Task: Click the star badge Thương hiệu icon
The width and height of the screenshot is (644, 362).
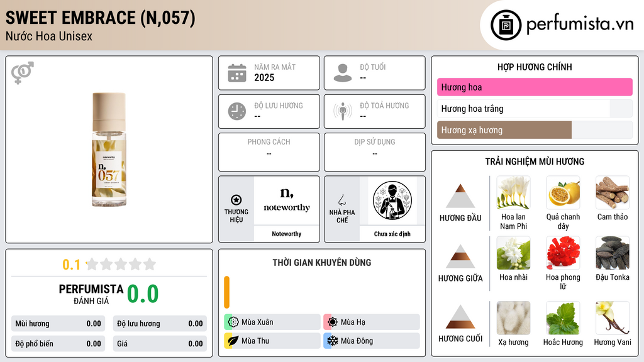Action: 236,200
